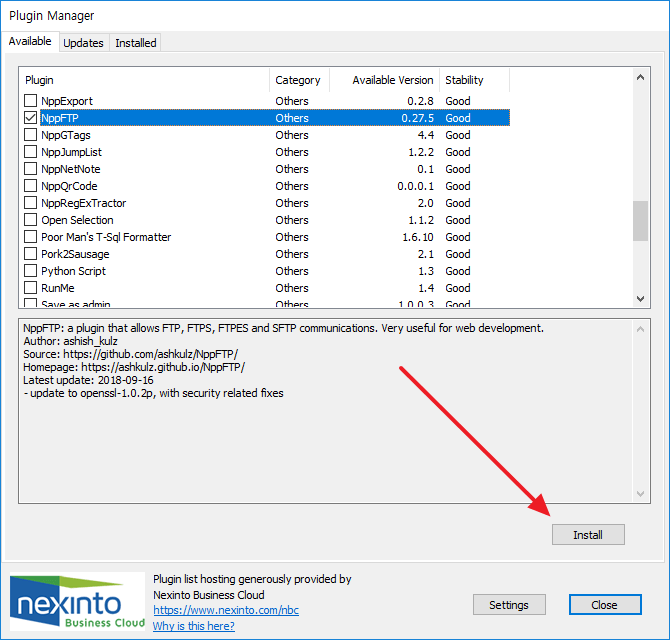Select the Pork2Sausage plugin name
This screenshot has height=640, width=670.
click(x=75, y=254)
